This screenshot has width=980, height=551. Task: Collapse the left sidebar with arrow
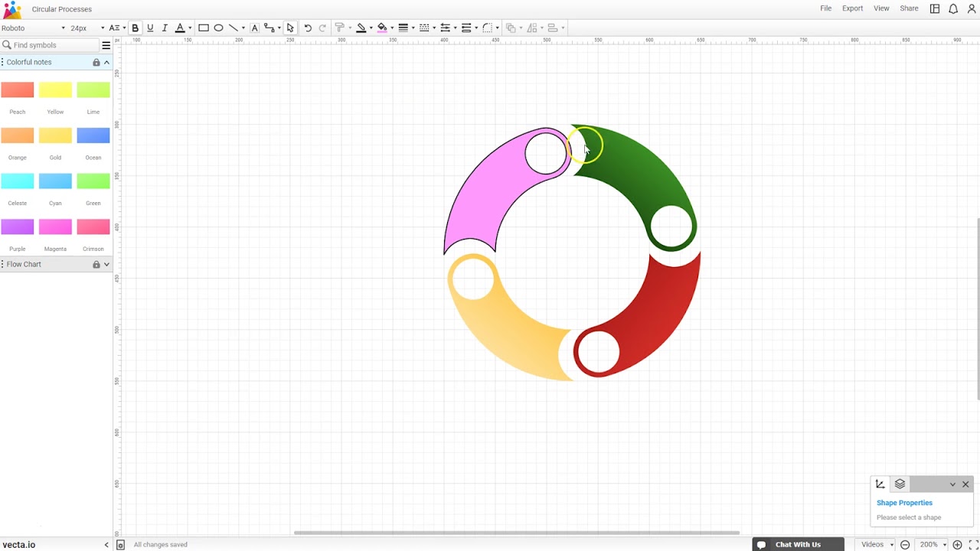[x=106, y=545]
